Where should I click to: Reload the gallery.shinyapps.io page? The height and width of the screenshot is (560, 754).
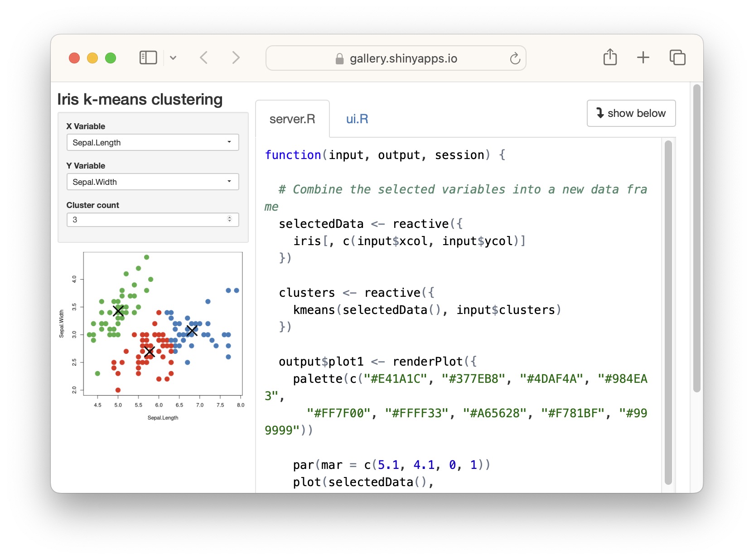point(515,58)
